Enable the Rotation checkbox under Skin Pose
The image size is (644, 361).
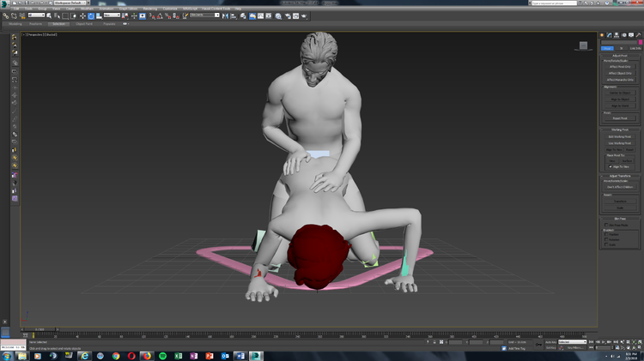[606, 239]
